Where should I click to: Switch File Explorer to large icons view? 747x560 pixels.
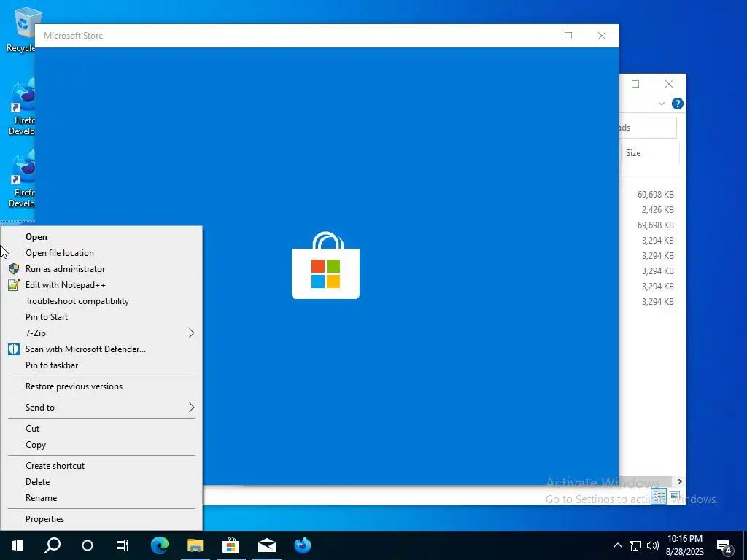674,496
